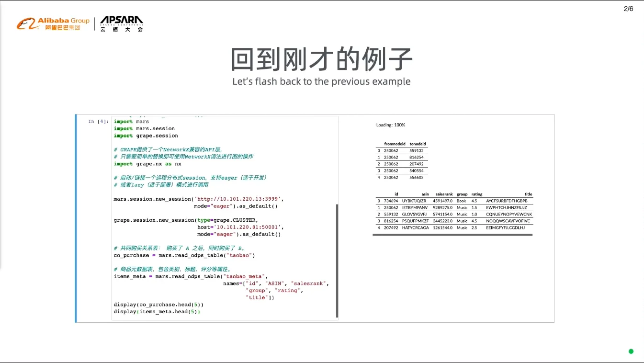644x363 pixels.
Task: Click the tonodeid cell 556603
Action: 417,177
